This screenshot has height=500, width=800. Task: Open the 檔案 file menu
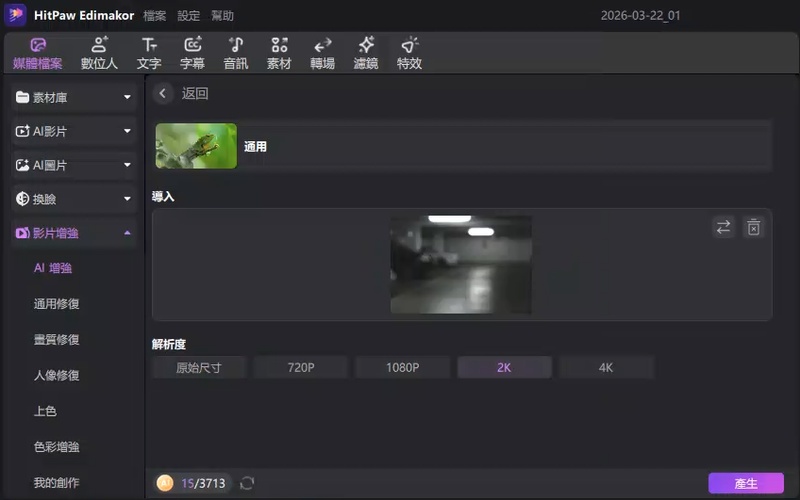pyautogui.click(x=155, y=16)
